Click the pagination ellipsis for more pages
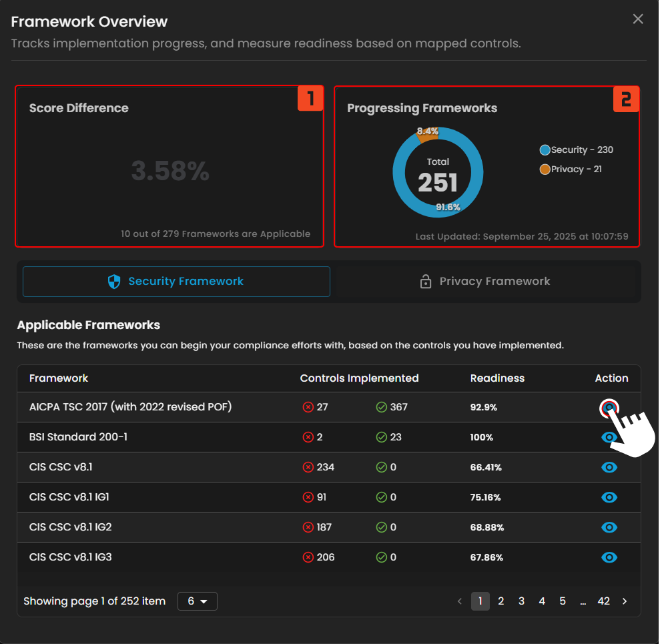The image size is (660, 644). [x=583, y=601]
